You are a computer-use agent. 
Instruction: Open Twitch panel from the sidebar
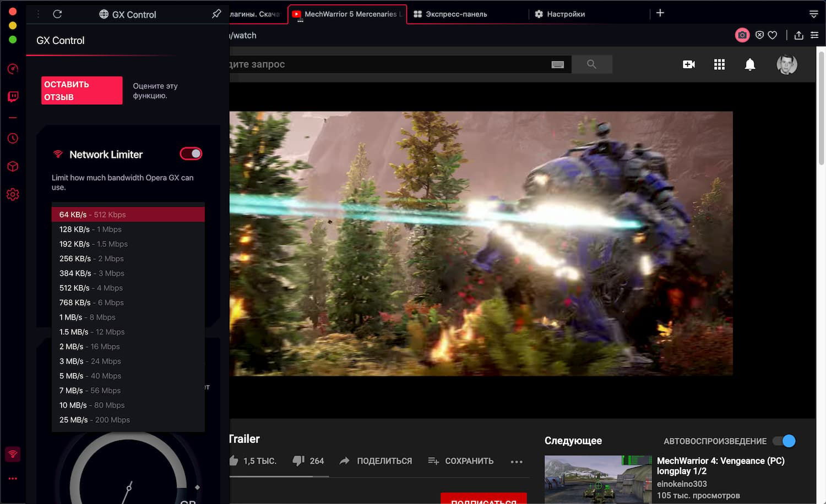click(13, 97)
